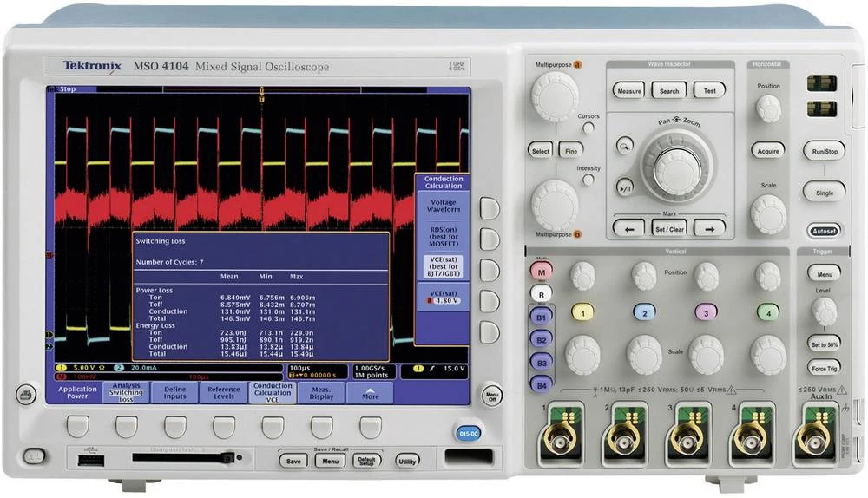868x498 pixels.
Task: Choose the Voltage Waveform side menu item
Action: click(x=443, y=206)
